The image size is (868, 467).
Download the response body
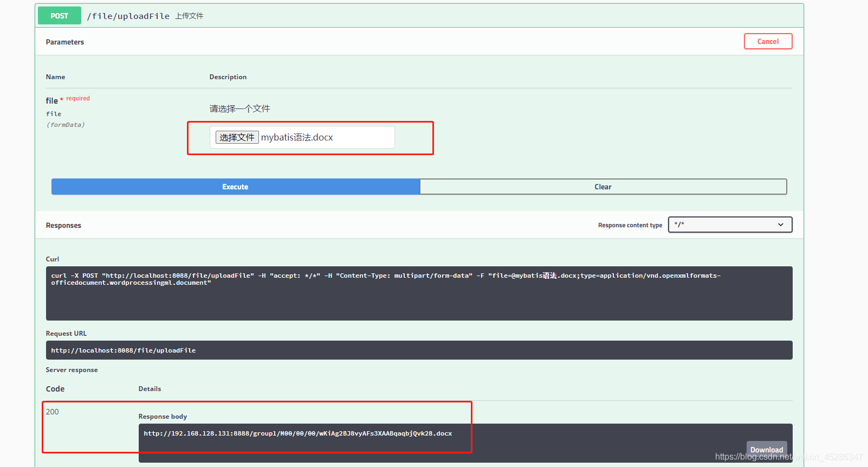click(x=767, y=450)
